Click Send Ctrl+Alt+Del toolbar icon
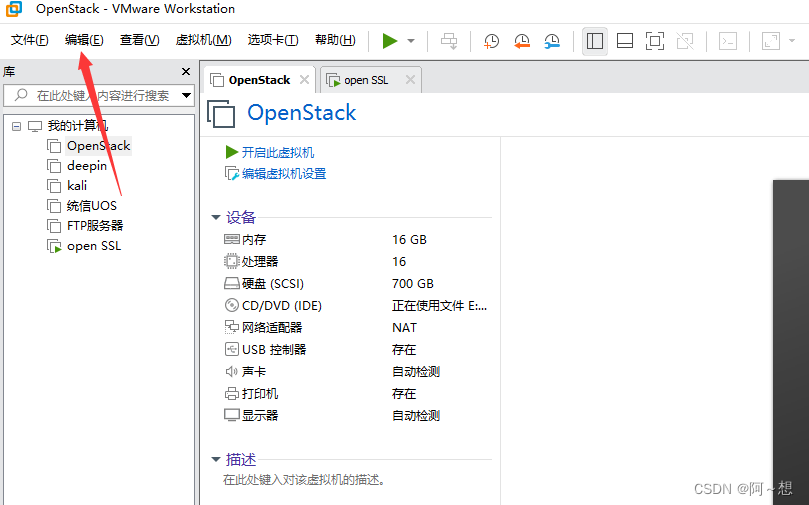 point(449,41)
